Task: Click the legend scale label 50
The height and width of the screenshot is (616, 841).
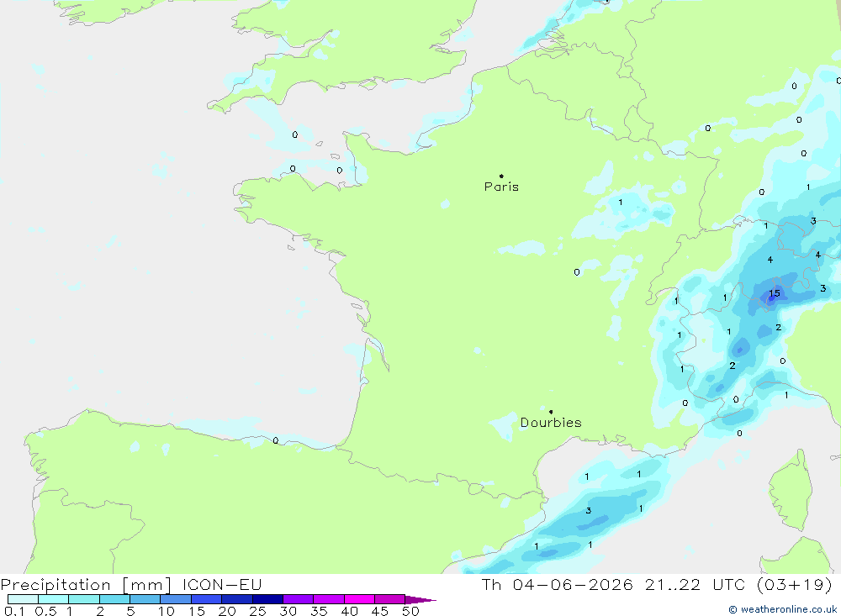Action: [x=410, y=611]
